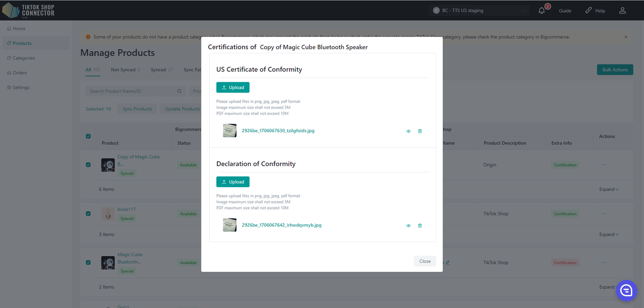Click the Product Description column header
The image size is (644, 308).
505,143
